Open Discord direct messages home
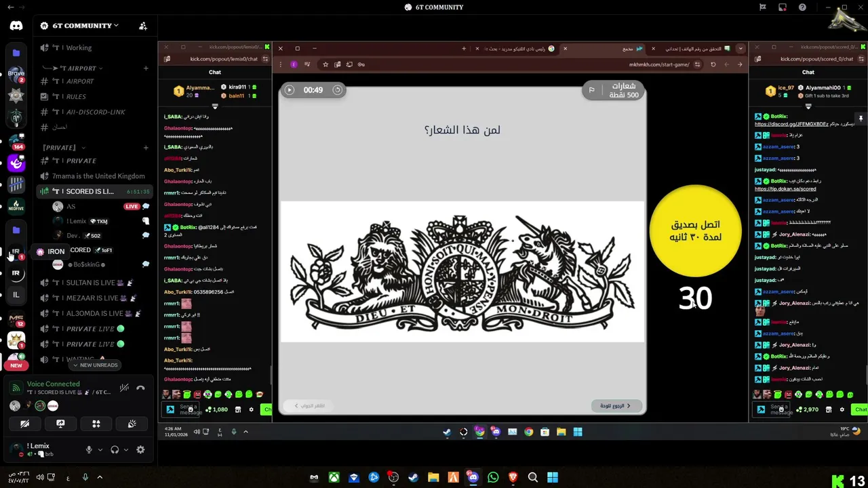The image size is (868, 488). point(16,26)
